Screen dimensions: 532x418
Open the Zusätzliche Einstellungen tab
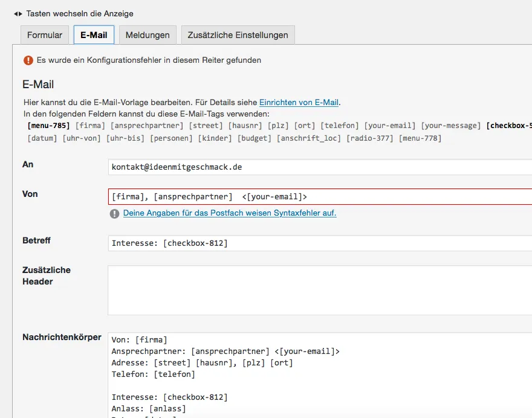pos(238,35)
